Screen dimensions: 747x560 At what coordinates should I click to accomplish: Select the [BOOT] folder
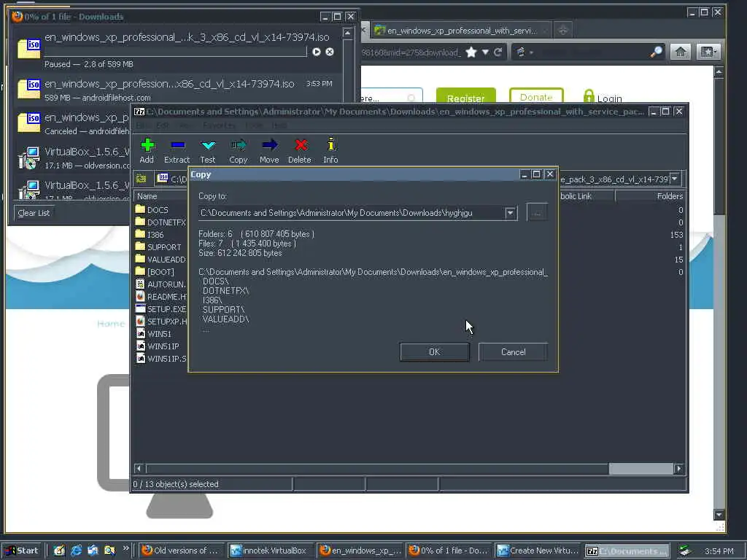[x=155, y=272]
